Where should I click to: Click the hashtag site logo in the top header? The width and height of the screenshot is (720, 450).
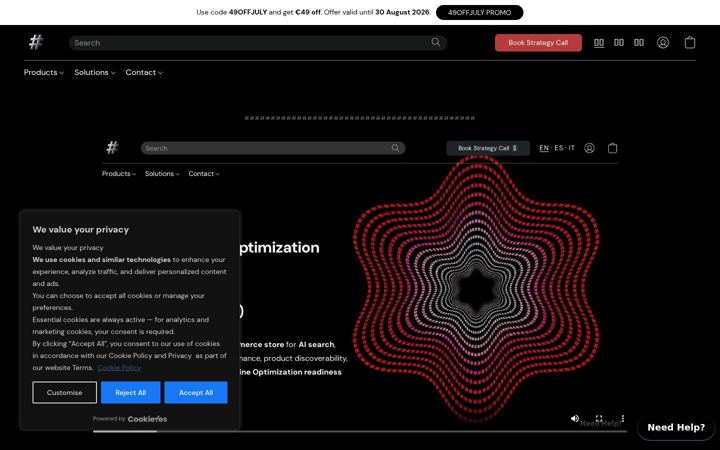pyautogui.click(x=36, y=42)
